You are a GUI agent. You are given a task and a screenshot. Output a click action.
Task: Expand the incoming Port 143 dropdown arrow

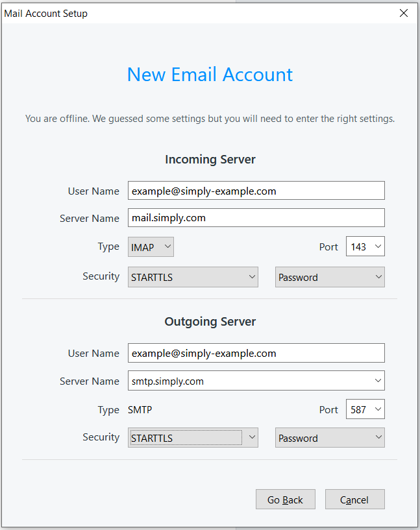pyautogui.click(x=378, y=247)
